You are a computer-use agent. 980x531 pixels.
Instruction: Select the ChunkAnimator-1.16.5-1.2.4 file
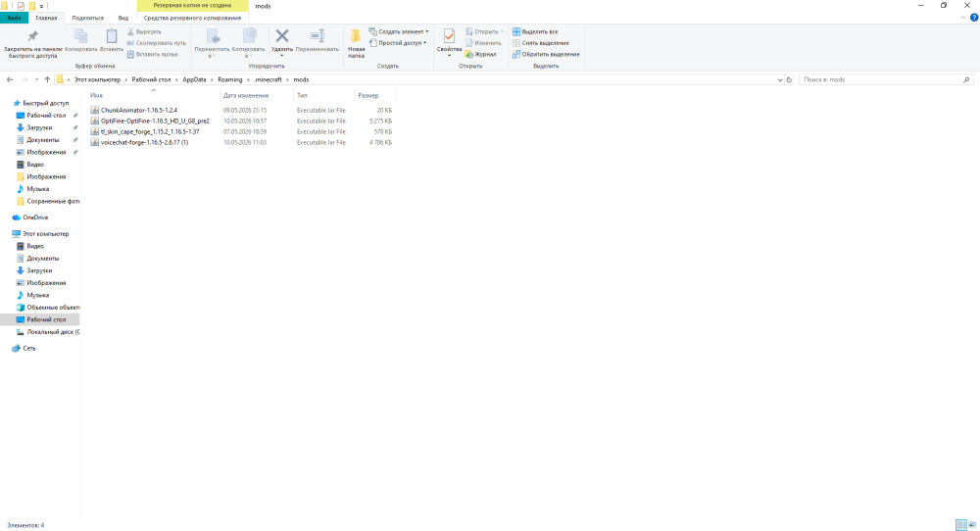139,110
